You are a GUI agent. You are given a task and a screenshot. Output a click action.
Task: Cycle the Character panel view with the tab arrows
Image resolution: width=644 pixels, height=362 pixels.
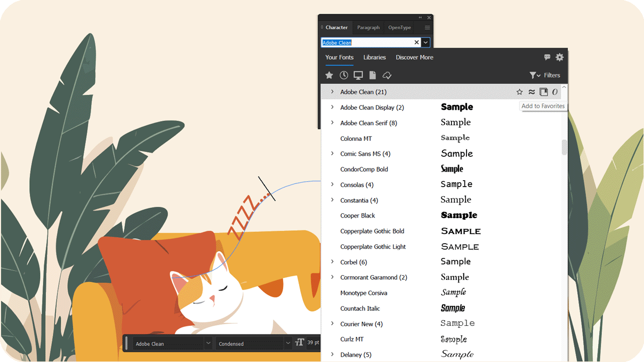[x=322, y=27]
